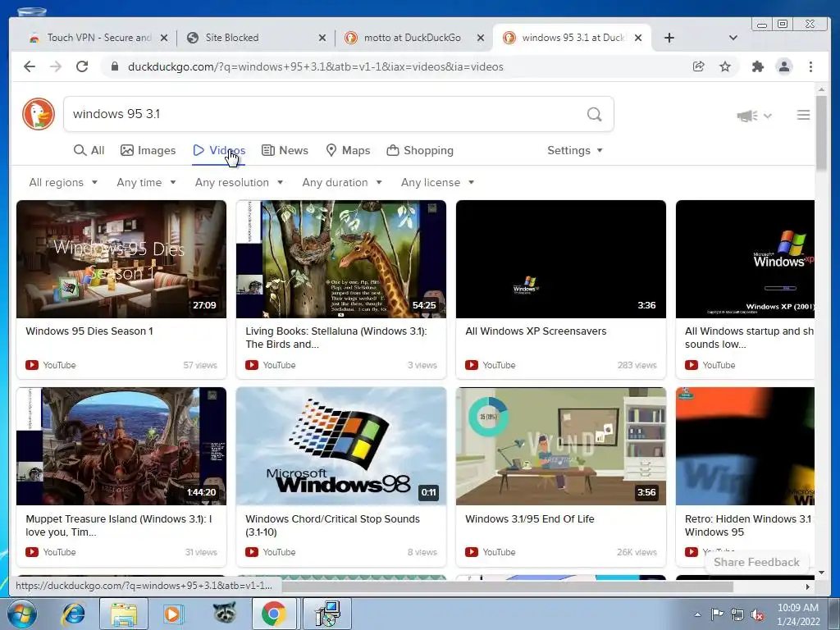Open Windows 3.1/95 End Of Life title
Viewport: 840px width, 630px height.
coord(530,519)
